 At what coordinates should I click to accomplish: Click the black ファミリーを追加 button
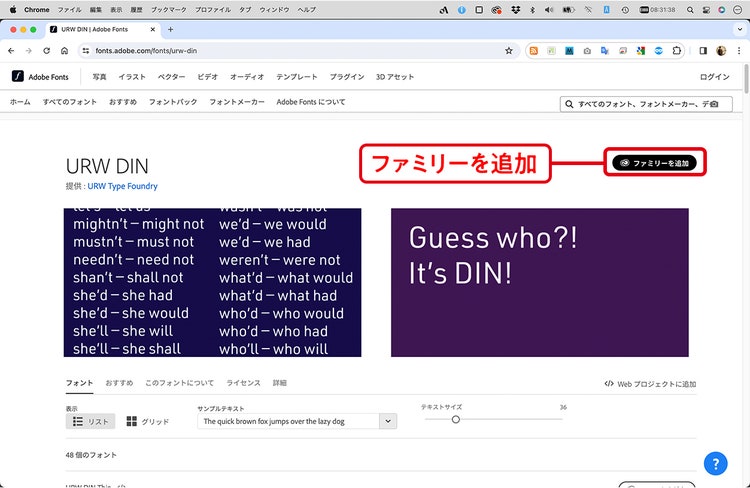tap(654, 163)
